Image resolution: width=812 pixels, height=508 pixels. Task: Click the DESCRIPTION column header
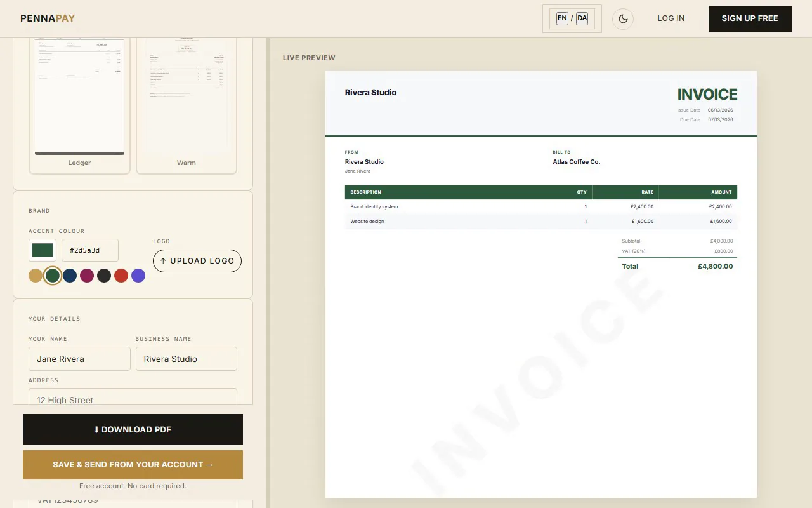pos(366,192)
